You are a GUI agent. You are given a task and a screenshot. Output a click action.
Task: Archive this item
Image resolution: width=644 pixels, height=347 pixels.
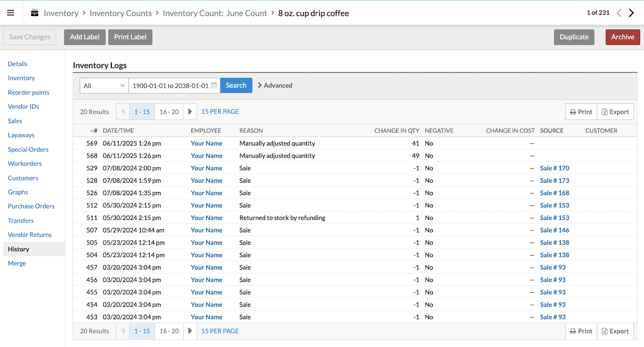623,37
